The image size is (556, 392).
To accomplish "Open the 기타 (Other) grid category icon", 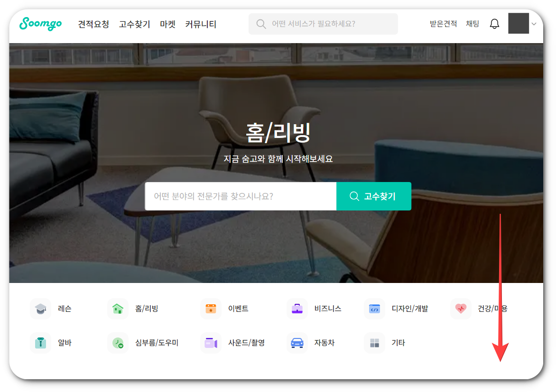I will tap(374, 343).
